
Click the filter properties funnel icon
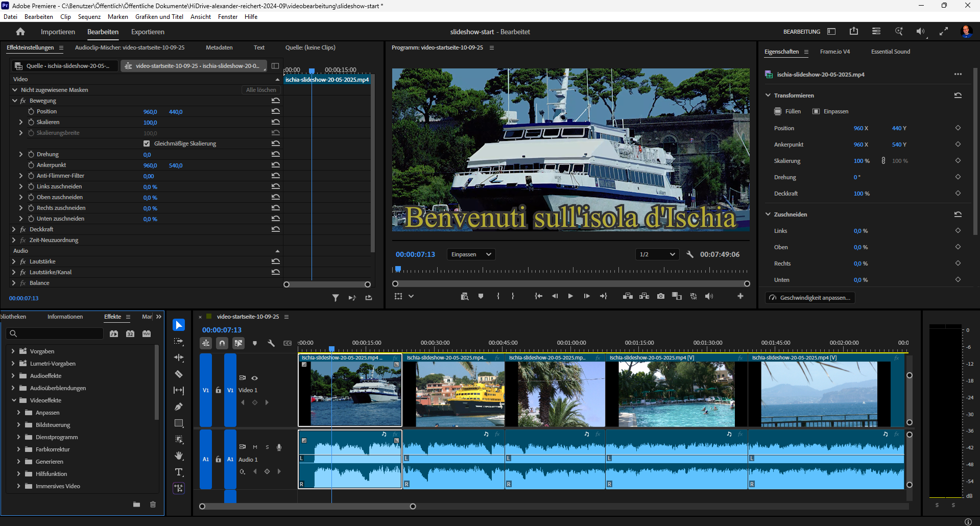coord(336,298)
